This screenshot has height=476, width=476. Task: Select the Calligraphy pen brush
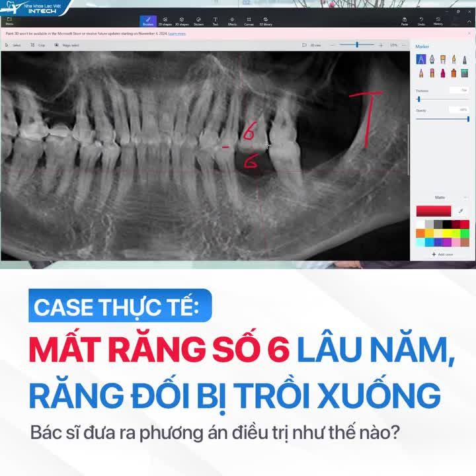click(432, 59)
